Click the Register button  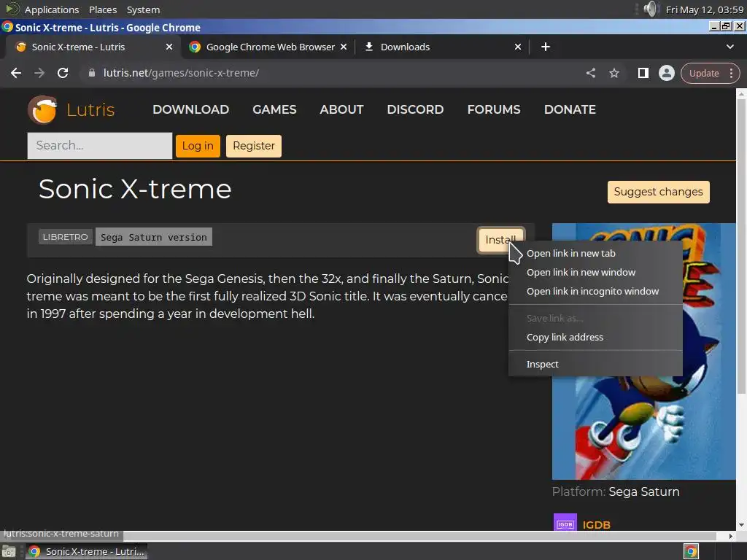(x=253, y=146)
